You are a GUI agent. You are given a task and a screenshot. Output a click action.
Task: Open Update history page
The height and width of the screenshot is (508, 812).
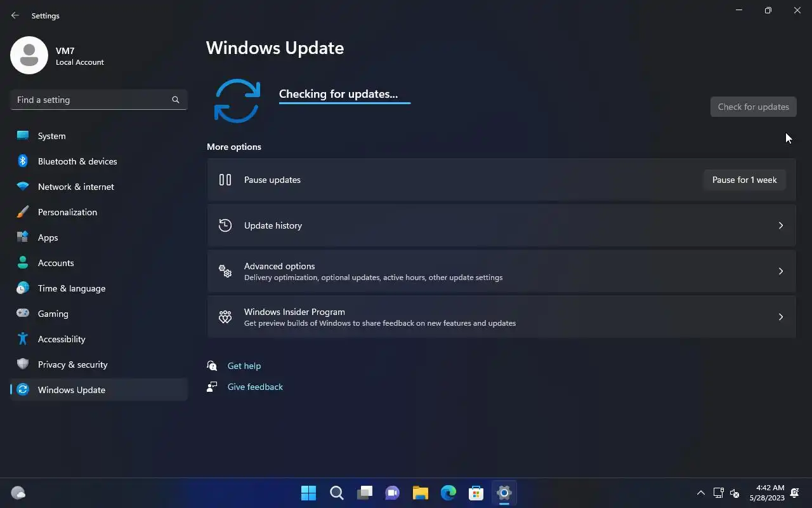coord(501,225)
